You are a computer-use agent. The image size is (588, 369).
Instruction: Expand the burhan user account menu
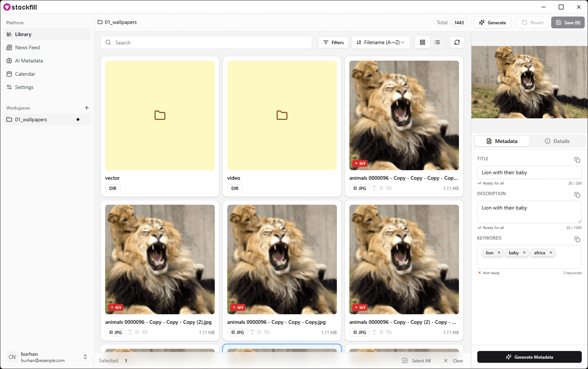point(85,357)
